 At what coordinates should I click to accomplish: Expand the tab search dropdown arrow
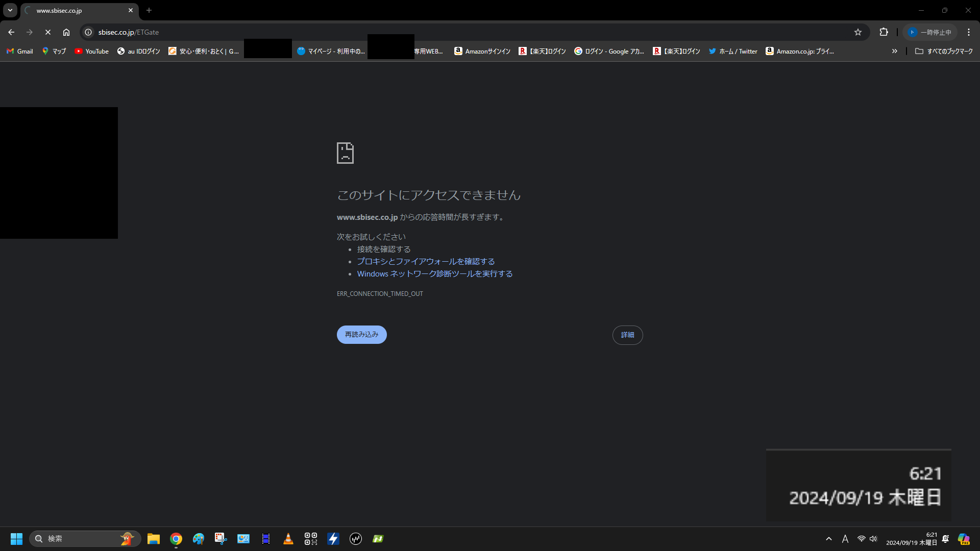point(10,10)
